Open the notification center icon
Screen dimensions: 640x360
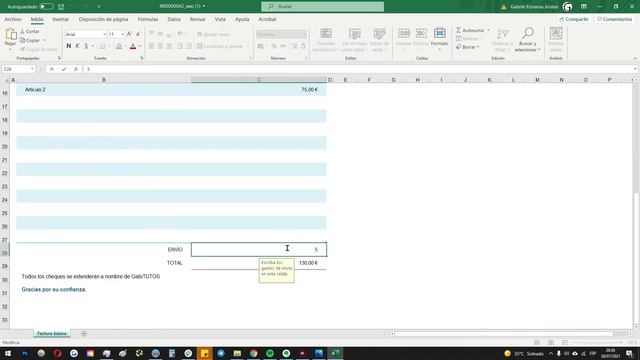(x=629, y=353)
